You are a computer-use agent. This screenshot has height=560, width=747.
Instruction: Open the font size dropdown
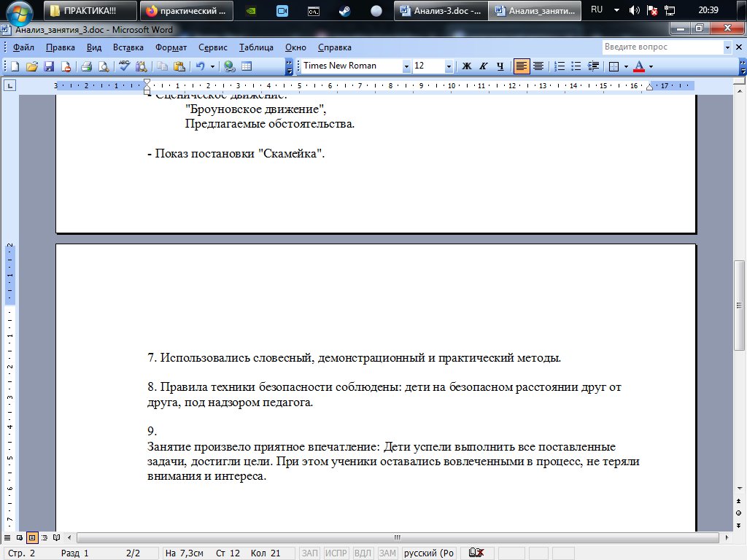click(449, 66)
